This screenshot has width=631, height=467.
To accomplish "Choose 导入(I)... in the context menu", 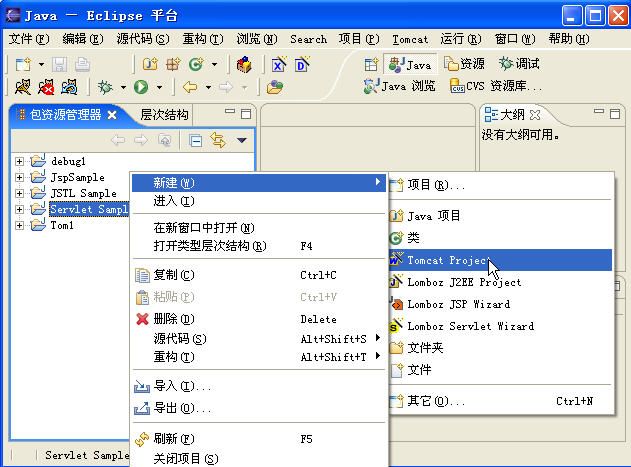I will click(259, 386).
